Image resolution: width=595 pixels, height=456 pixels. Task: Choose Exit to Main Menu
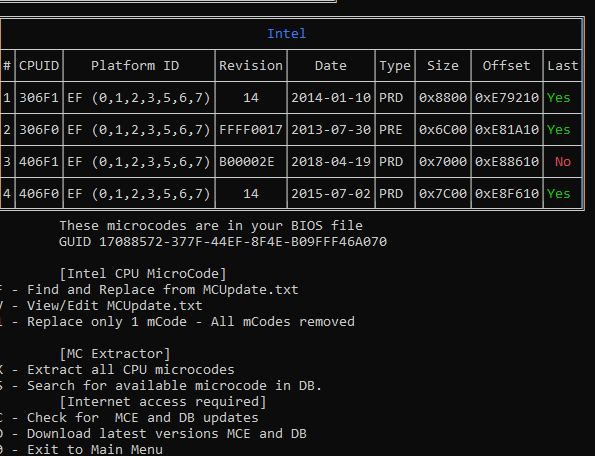[x=82, y=450]
